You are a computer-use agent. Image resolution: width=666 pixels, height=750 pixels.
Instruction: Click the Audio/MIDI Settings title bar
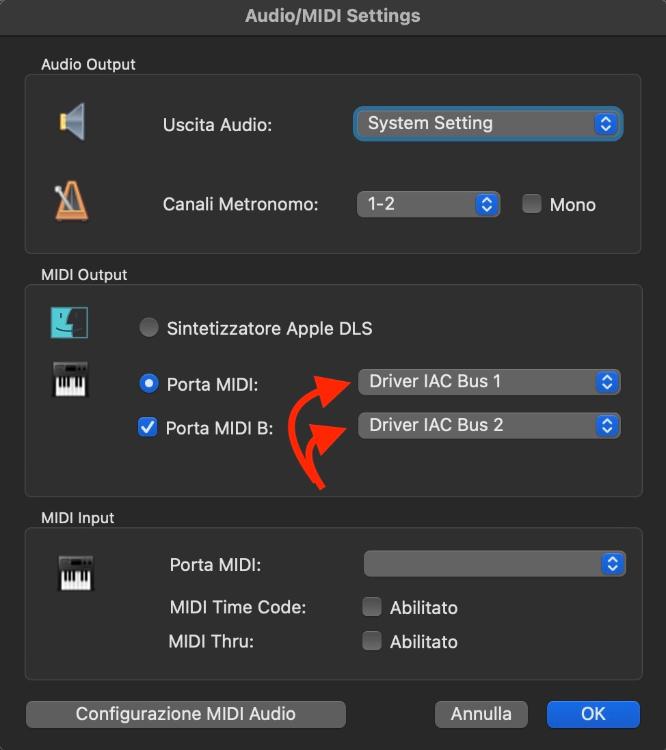pos(333,16)
